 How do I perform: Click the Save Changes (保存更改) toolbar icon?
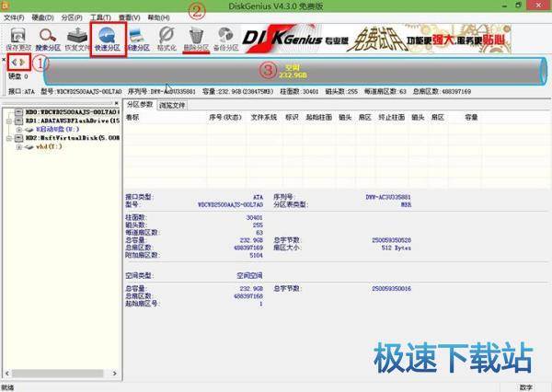pos(18,39)
